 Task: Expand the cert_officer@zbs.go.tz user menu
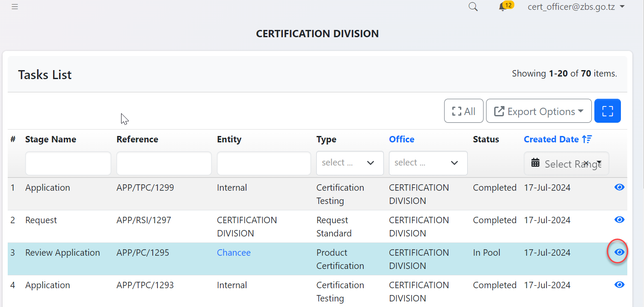576,6
